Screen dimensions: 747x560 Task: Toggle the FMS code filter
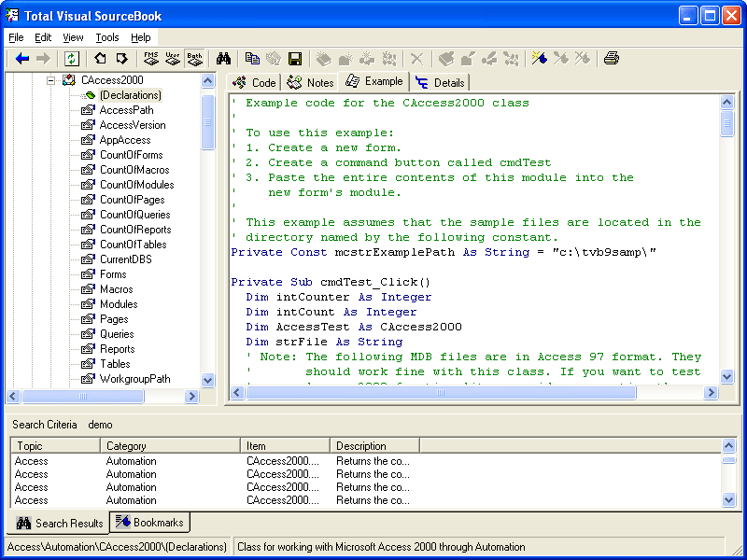pos(150,58)
